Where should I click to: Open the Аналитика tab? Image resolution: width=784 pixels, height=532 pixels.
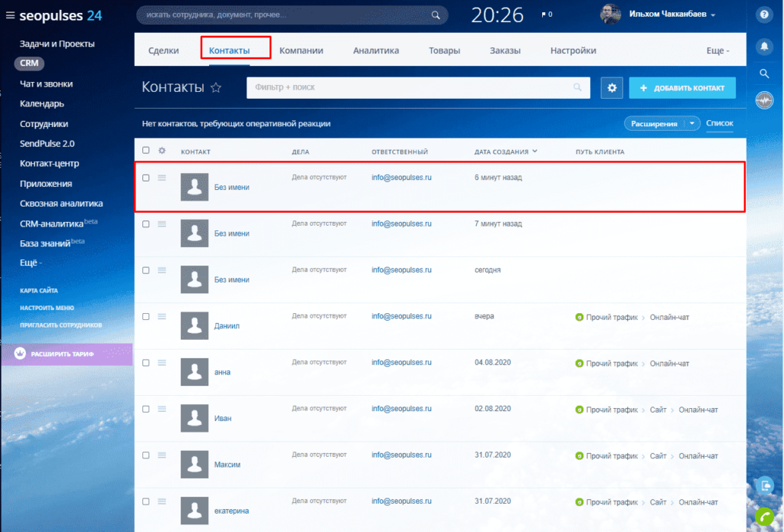[x=376, y=51]
